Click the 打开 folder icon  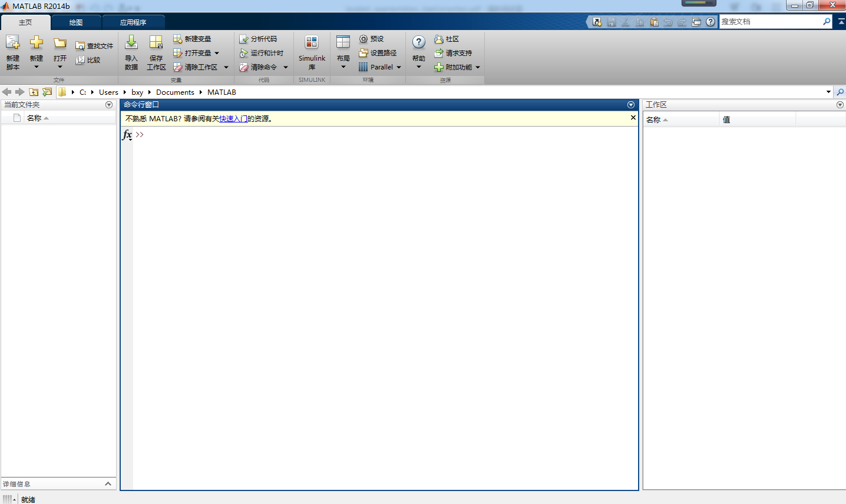point(60,43)
